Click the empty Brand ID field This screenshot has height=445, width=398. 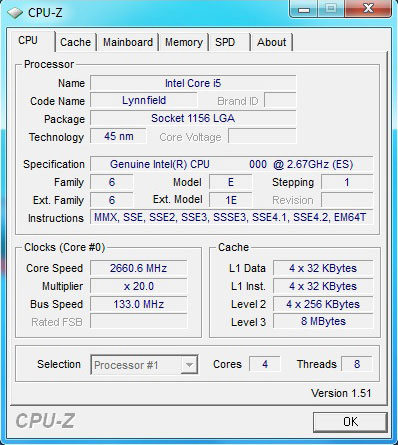pos(280,100)
